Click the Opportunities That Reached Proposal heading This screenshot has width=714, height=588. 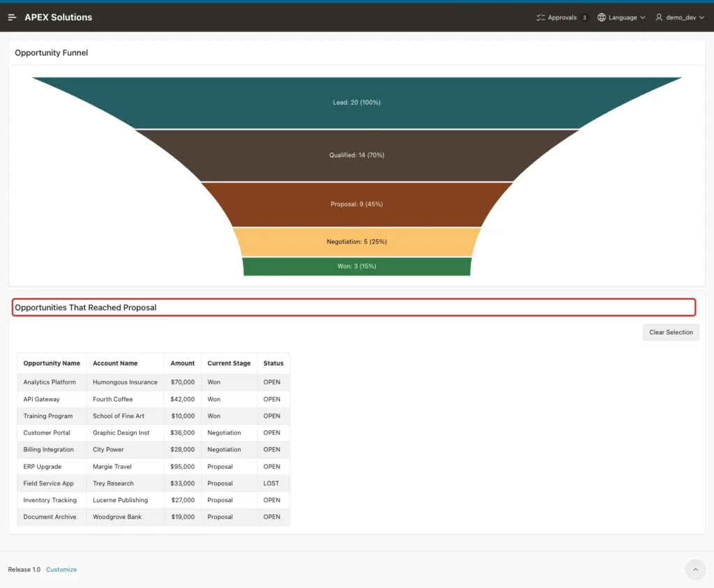[86, 308]
